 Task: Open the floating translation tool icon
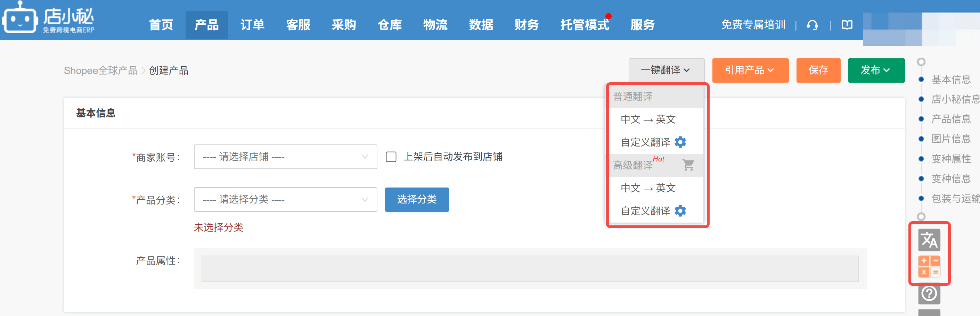pyautogui.click(x=930, y=240)
